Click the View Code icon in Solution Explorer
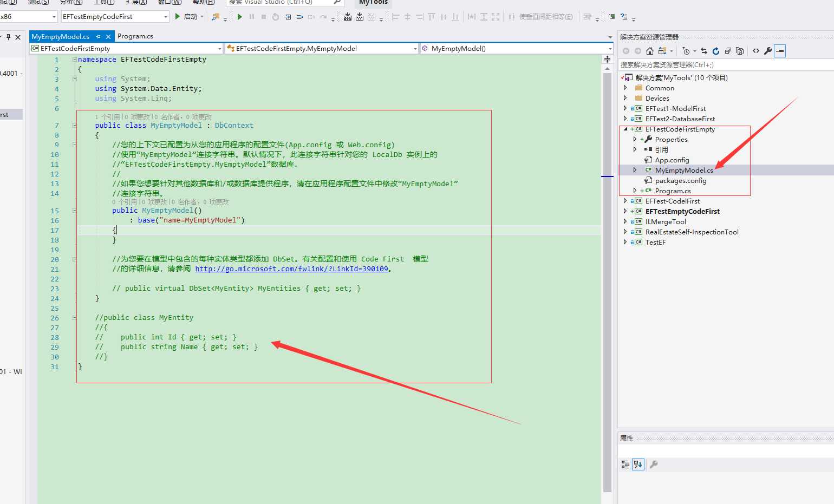Viewport: 834px width, 504px height. (x=756, y=51)
